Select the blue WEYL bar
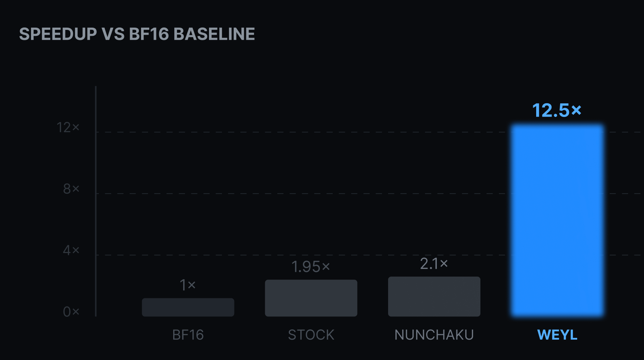644x360 pixels. (x=557, y=220)
